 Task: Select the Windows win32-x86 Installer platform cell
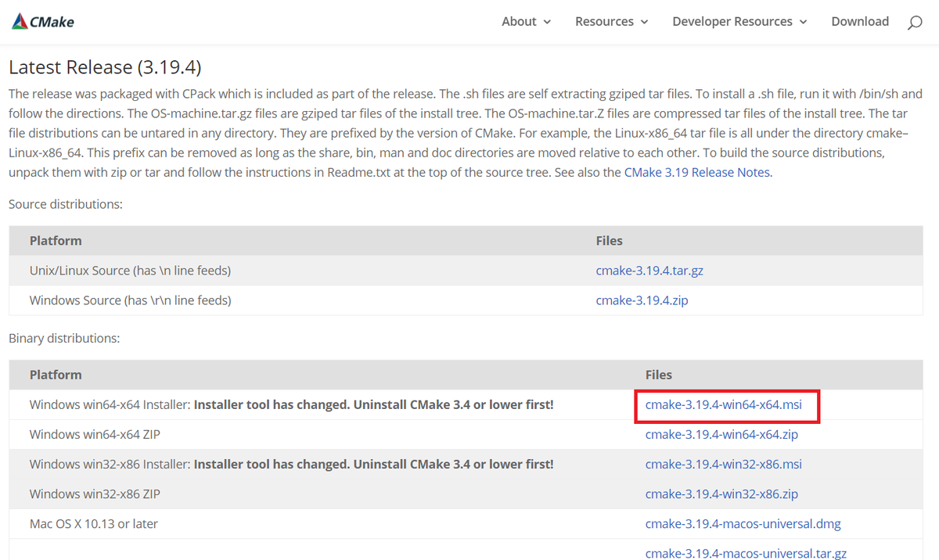[292, 464]
